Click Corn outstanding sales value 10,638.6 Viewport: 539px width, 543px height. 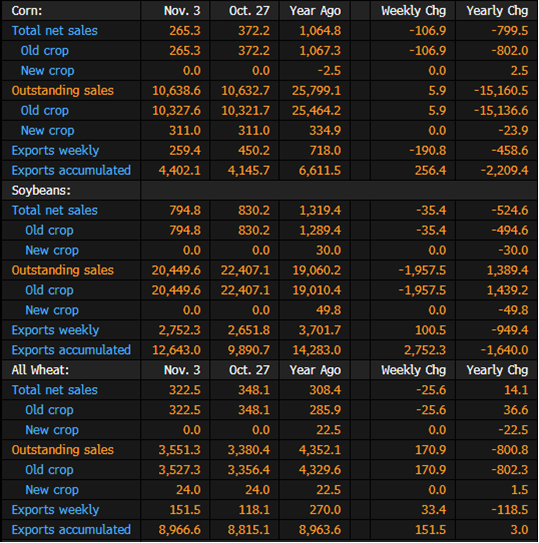click(x=176, y=90)
